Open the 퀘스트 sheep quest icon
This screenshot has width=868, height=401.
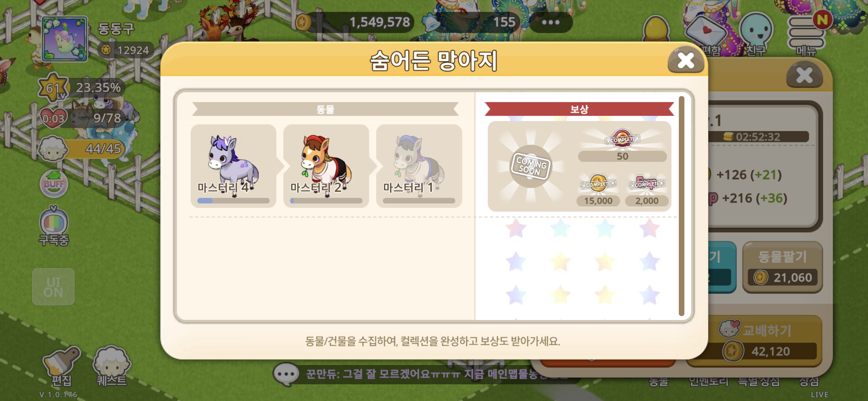tap(112, 366)
